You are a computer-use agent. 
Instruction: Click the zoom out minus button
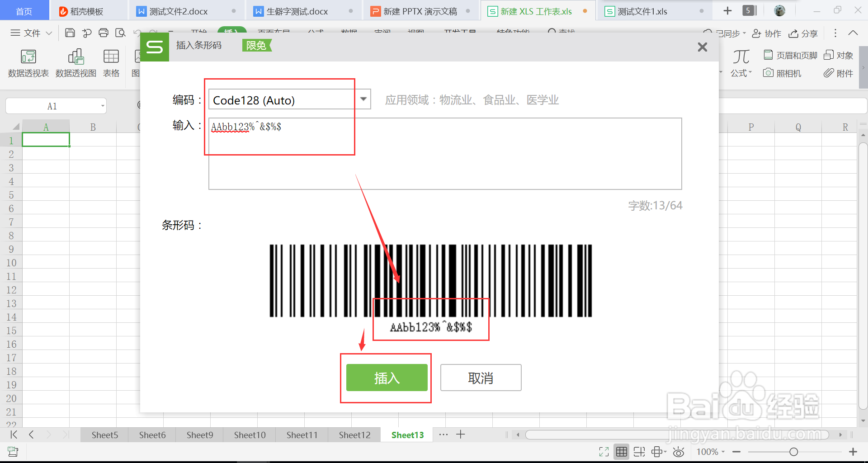coord(736,452)
